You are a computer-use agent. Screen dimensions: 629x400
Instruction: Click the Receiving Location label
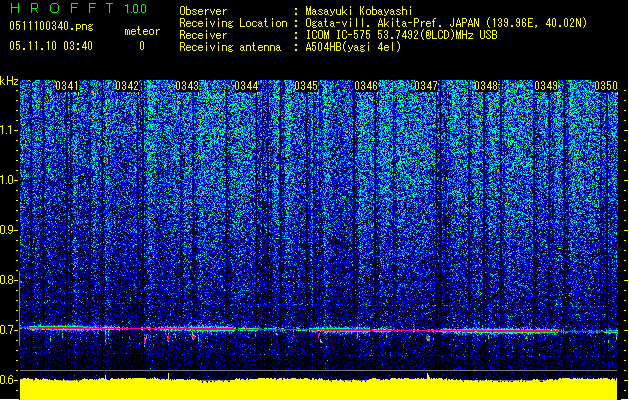coord(233,23)
